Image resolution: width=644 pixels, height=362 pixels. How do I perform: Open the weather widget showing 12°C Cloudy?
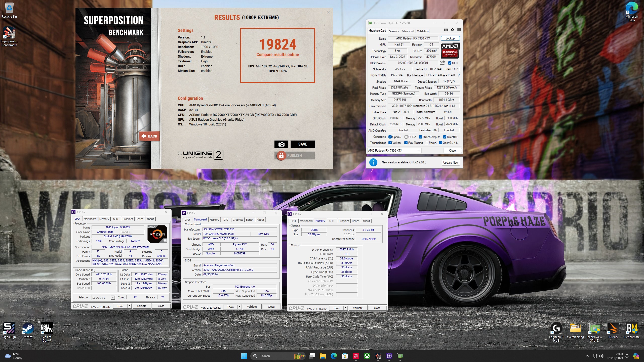[14, 356]
